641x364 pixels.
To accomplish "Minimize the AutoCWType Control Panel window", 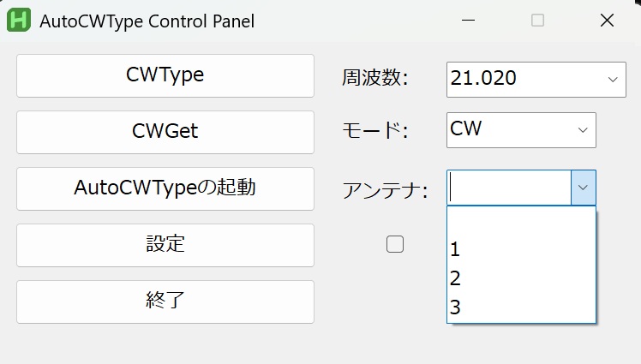I will pyautogui.click(x=468, y=20).
